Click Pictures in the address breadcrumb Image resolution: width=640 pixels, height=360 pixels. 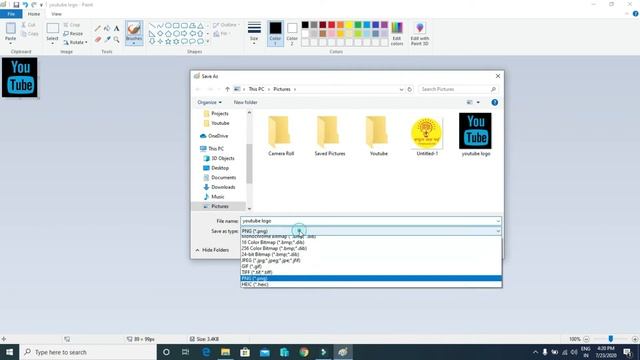(x=282, y=89)
